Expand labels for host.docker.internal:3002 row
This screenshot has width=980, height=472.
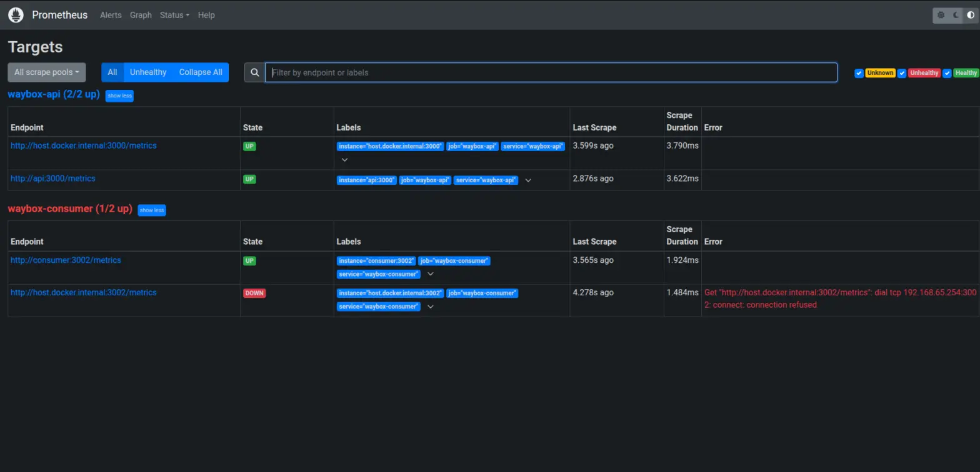click(431, 307)
